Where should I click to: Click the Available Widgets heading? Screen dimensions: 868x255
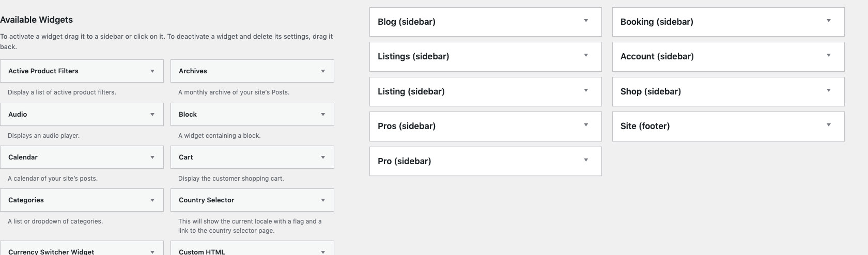37,20
